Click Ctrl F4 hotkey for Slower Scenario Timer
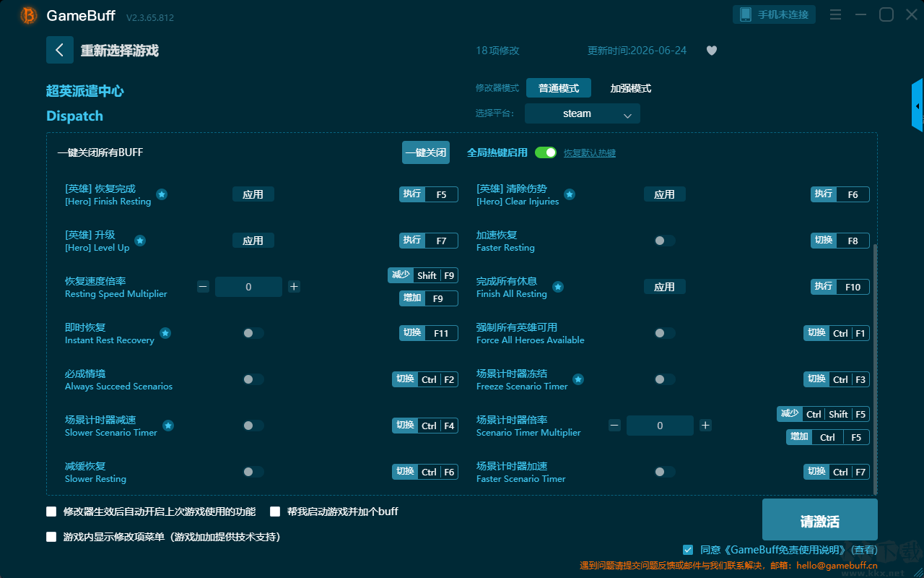 pos(425,426)
